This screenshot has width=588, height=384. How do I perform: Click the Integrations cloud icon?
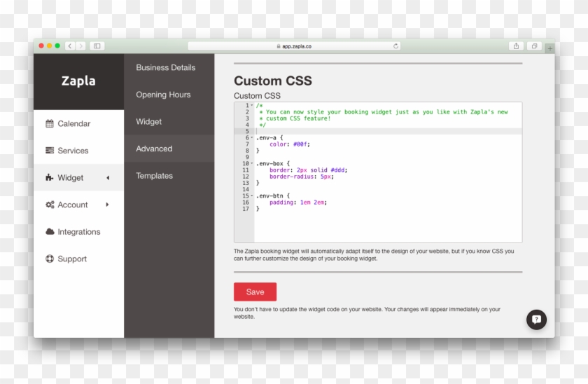pos(50,232)
